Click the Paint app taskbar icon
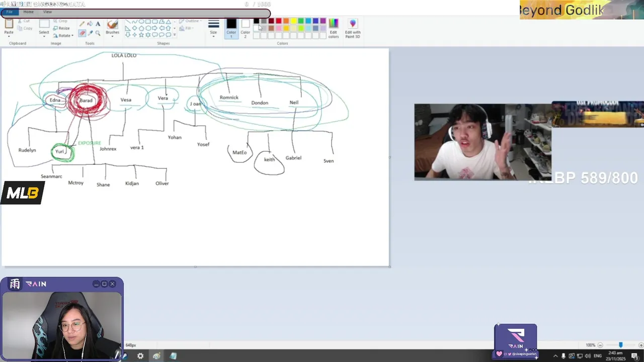 click(x=156, y=356)
